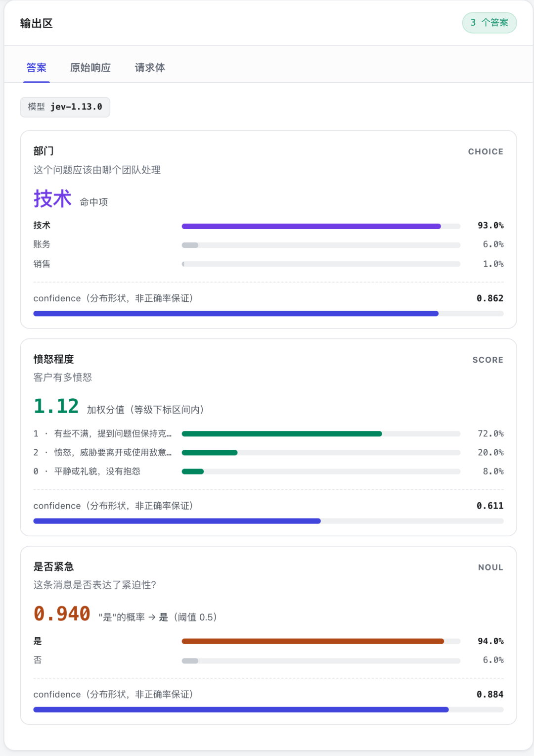This screenshot has width=534, height=756.
Task: Click the row label 愤怒，威胁要离开或使用敌意…
Action: tap(113, 452)
